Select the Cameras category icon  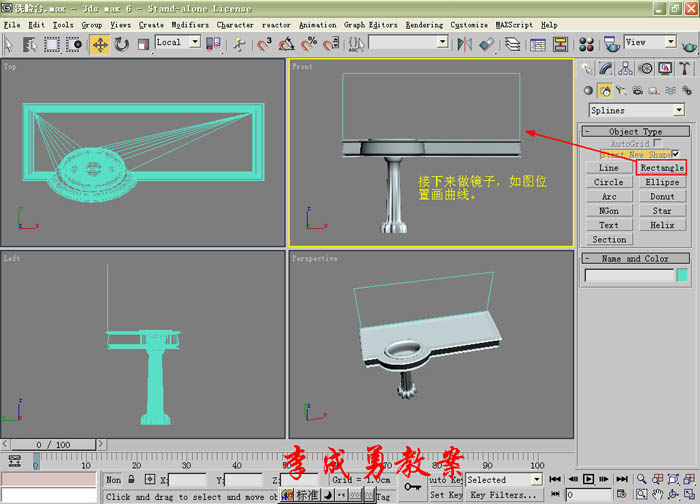coord(638,91)
